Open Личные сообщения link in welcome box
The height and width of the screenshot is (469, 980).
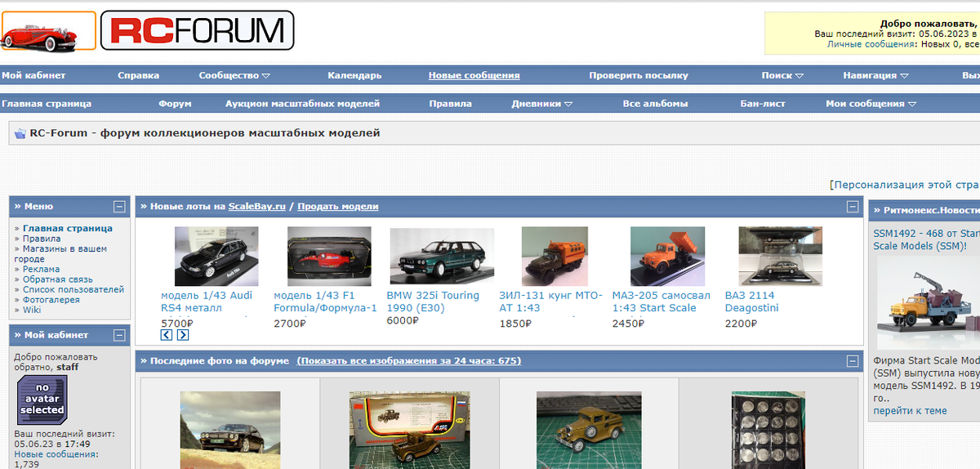click(x=871, y=44)
